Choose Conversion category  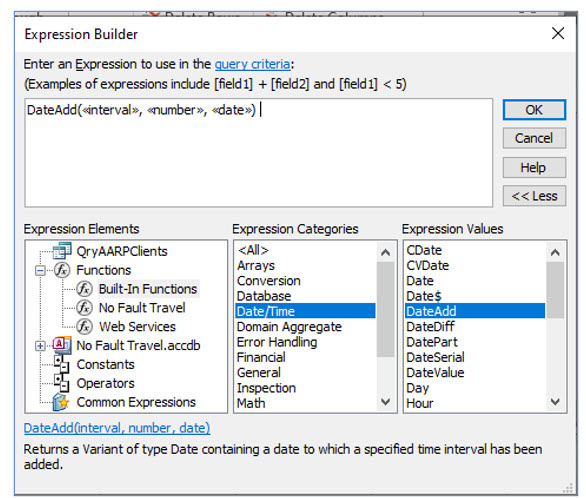pos(305,281)
